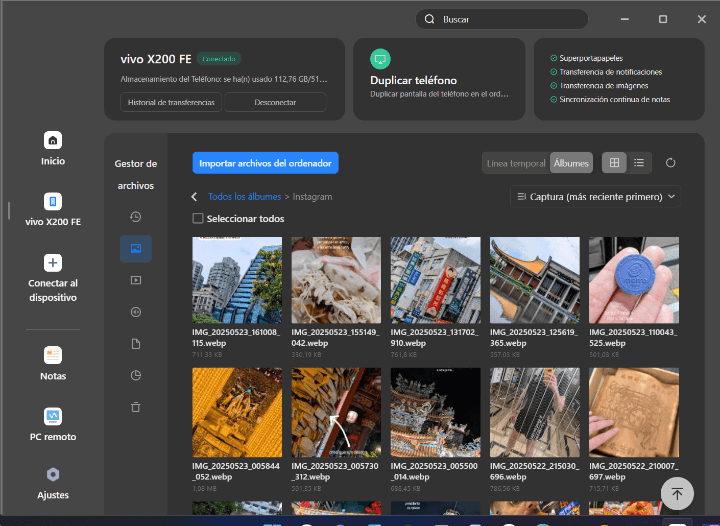Open the Captura (más reciente primero) sort dropdown
This screenshot has width=720, height=526.
coord(596,196)
